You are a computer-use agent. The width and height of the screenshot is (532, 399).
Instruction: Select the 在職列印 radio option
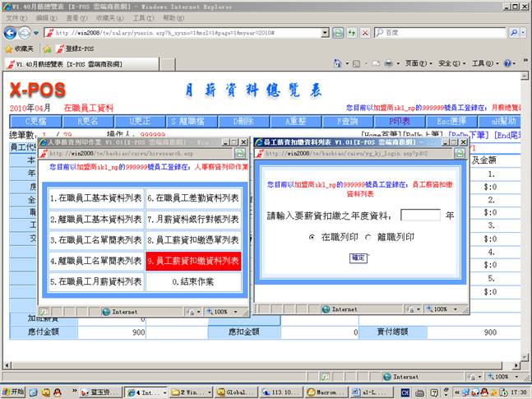coord(312,237)
